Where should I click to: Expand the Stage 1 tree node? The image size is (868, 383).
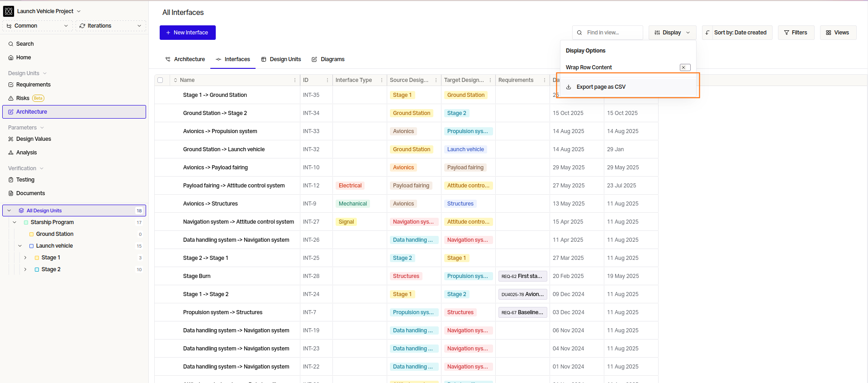coord(25,258)
